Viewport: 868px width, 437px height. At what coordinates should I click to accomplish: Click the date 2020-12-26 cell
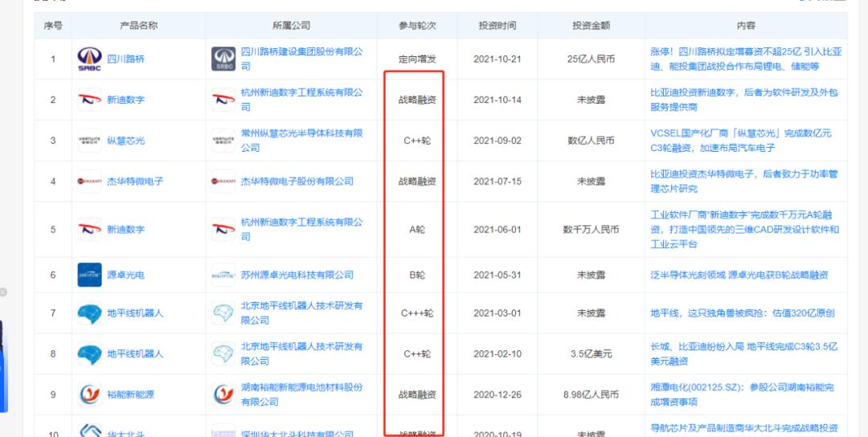[x=497, y=395]
